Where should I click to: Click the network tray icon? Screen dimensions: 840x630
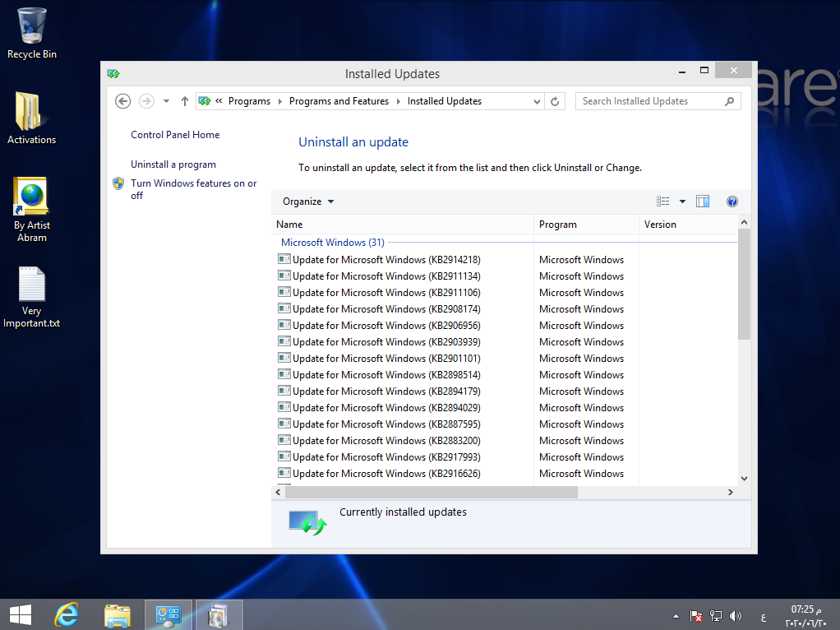point(716,616)
